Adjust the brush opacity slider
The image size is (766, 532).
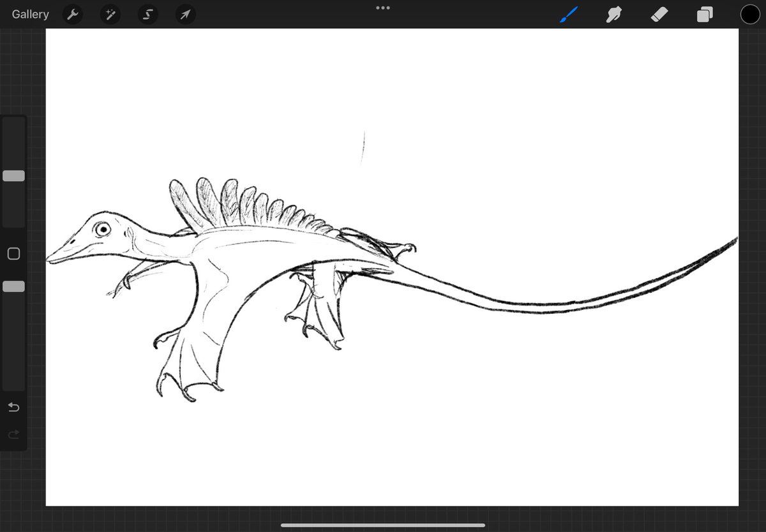pyautogui.click(x=13, y=286)
